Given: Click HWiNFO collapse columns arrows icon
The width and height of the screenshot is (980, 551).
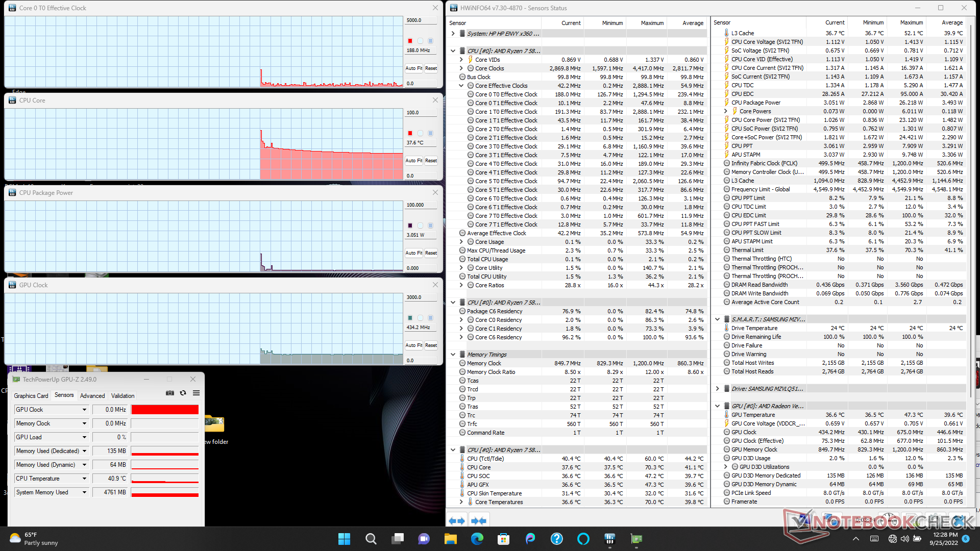Looking at the screenshot, I should click(478, 521).
